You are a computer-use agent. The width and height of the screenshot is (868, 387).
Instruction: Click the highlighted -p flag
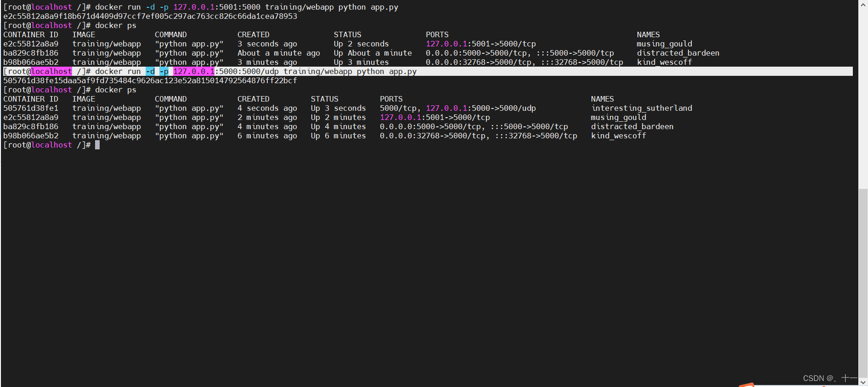pos(164,71)
